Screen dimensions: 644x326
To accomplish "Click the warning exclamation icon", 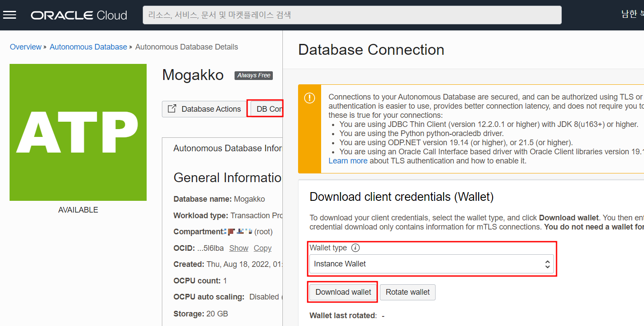I will [x=310, y=98].
